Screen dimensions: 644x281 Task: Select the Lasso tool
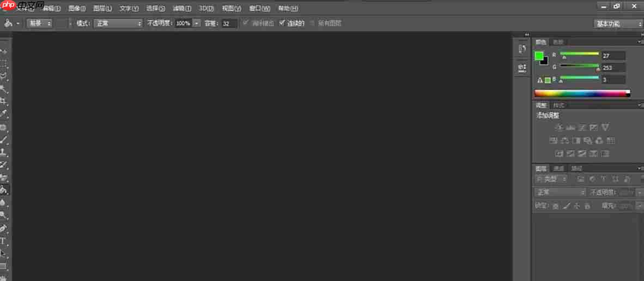(4, 76)
